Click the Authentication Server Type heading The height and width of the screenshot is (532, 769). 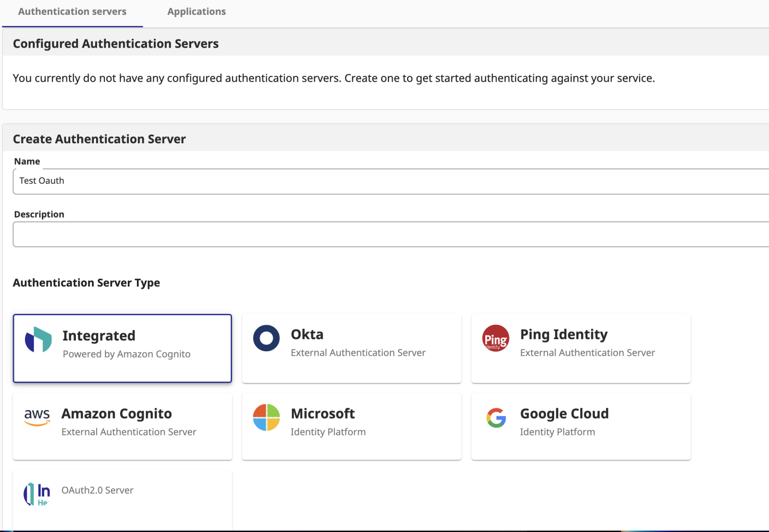point(87,283)
